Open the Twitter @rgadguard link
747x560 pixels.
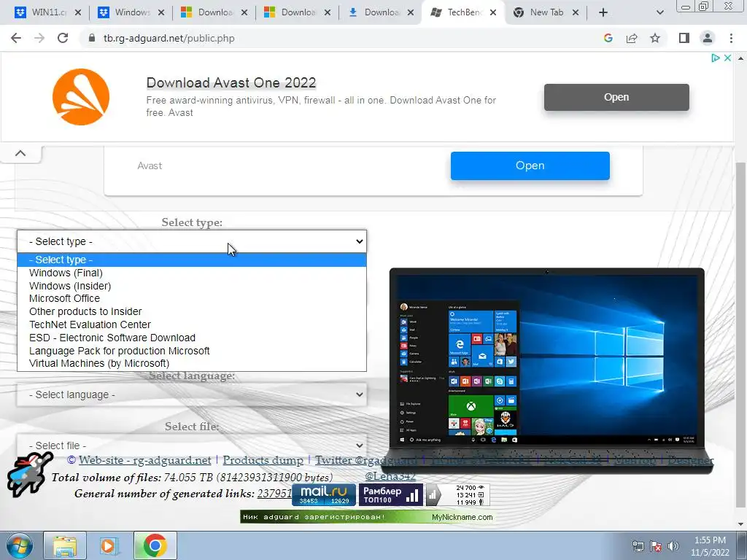click(366, 460)
